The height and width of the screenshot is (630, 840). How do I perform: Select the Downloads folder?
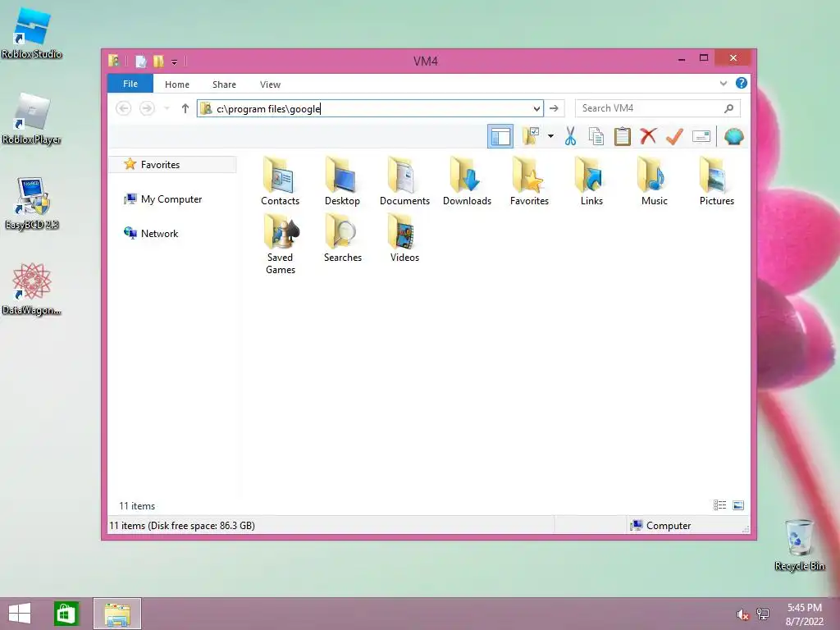(467, 181)
